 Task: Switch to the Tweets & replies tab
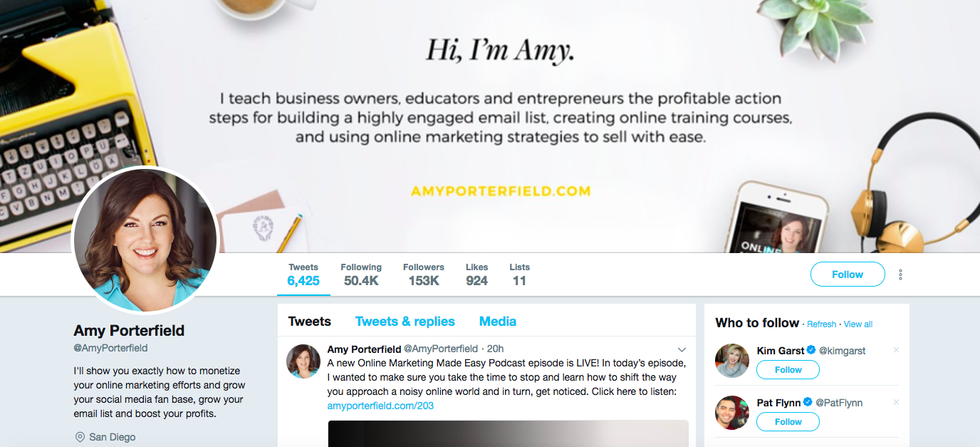point(405,322)
